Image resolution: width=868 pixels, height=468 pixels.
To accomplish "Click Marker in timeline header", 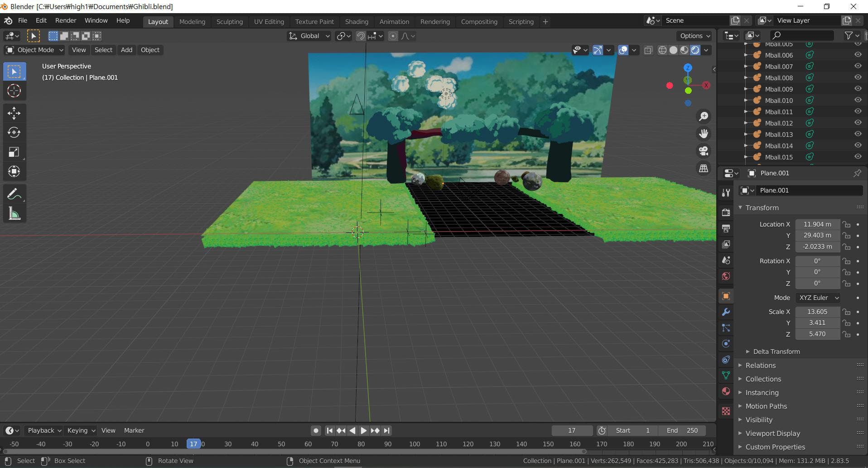I will click(x=134, y=430).
